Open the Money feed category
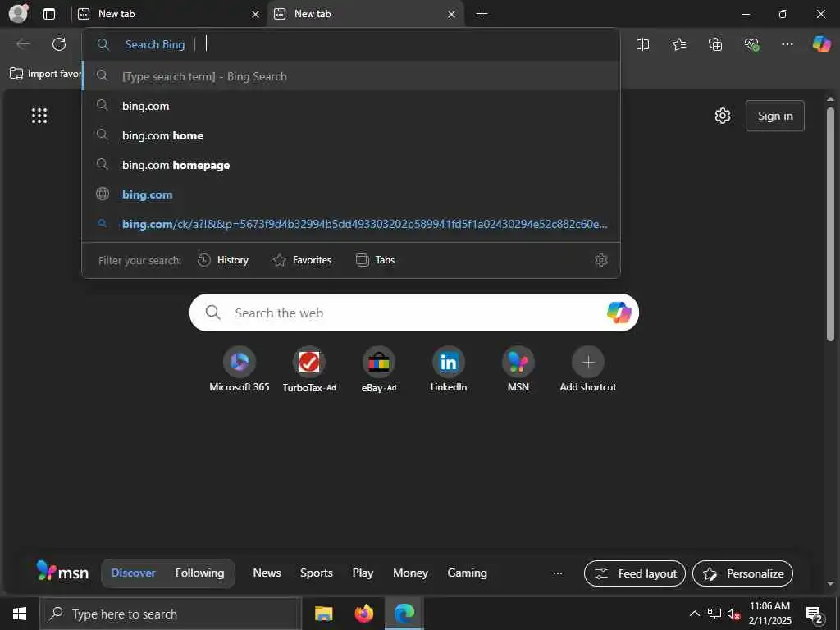This screenshot has height=630, width=840. pos(410,573)
